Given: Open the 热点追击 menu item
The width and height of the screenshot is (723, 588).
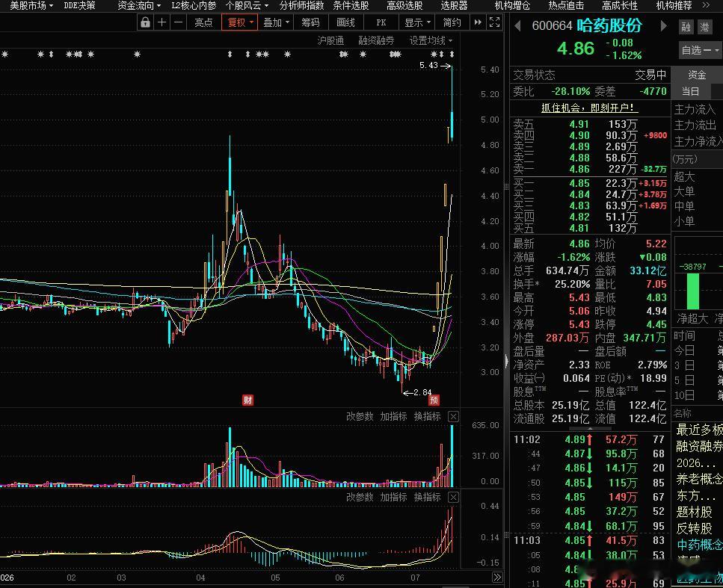Looking at the screenshot, I should [566, 5].
